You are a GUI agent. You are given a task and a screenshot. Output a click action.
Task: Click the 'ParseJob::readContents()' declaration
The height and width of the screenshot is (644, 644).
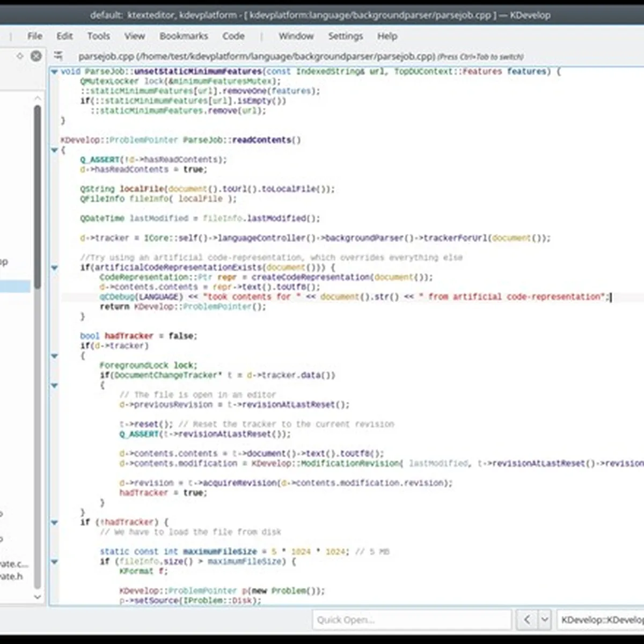pos(242,140)
